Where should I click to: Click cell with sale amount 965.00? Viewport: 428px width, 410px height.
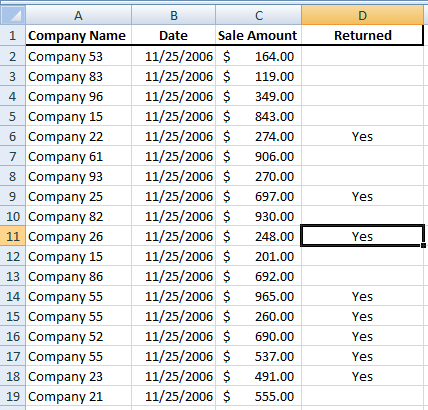tap(259, 296)
